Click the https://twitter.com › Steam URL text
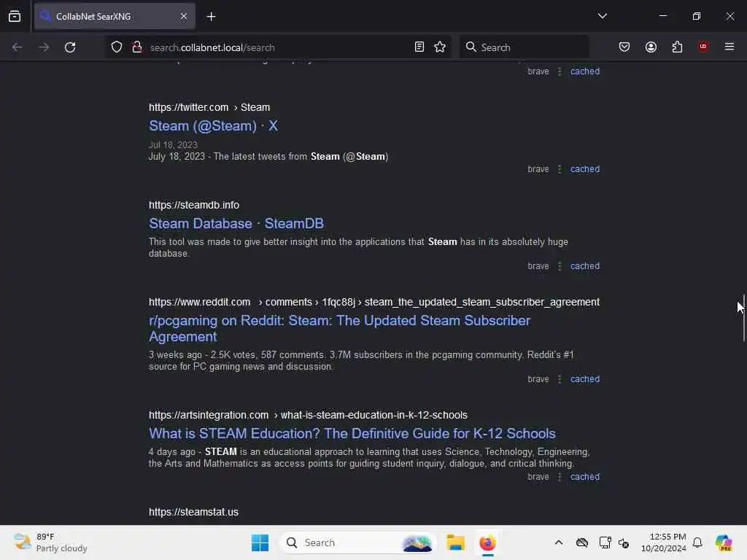This screenshot has width=747, height=560. (x=209, y=107)
